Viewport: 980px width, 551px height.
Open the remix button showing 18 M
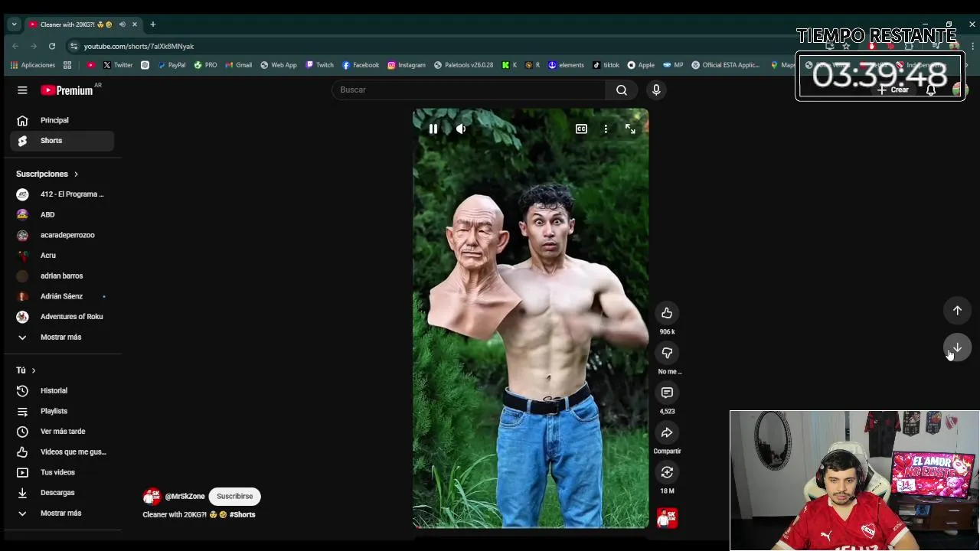(667, 472)
